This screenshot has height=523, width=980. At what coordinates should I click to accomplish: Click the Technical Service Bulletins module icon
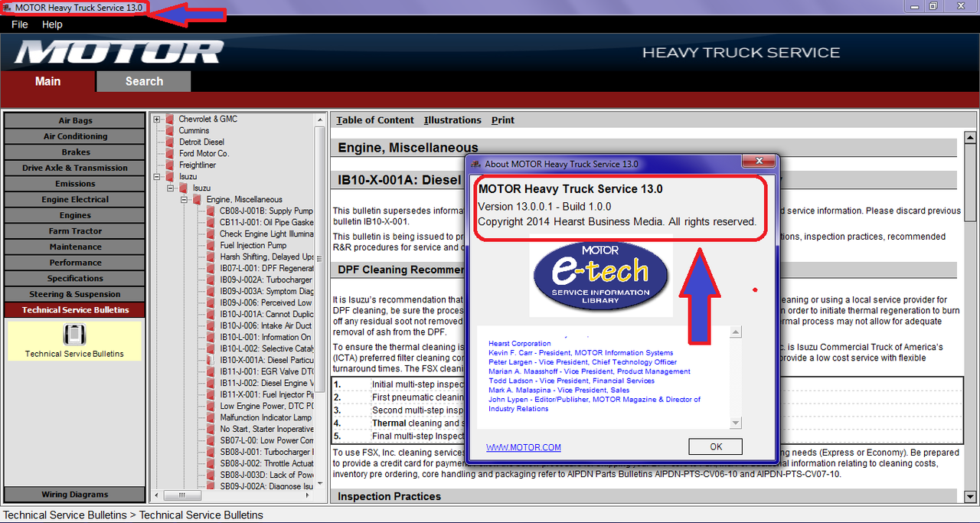point(74,335)
